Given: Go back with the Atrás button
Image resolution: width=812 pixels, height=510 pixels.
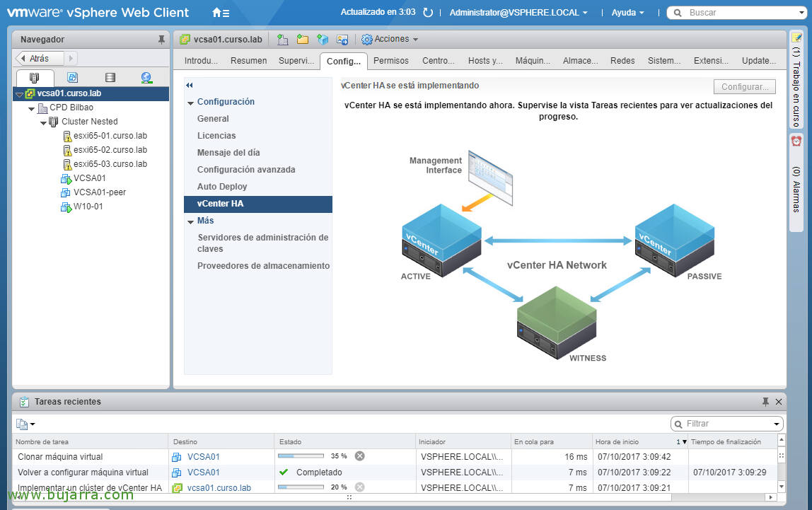Looking at the screenshot, I should coord(40,59).
